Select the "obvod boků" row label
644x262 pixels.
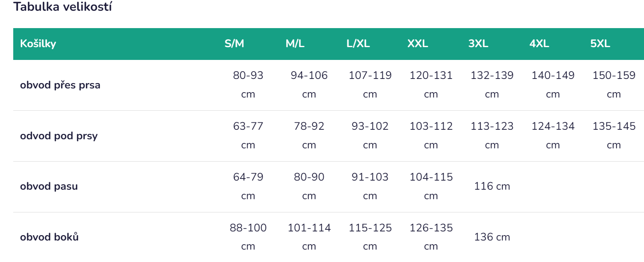(x=49, y=237)
